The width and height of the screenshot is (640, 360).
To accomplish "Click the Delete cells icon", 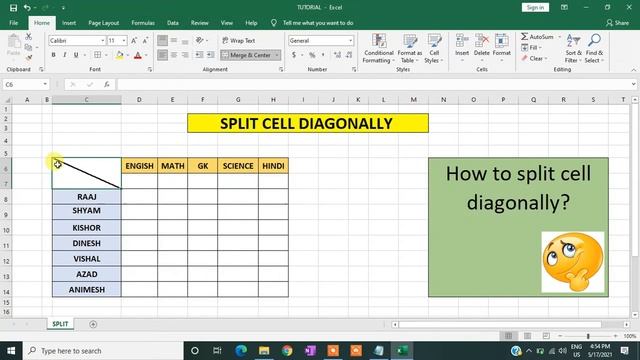I will tap(482, 41).
